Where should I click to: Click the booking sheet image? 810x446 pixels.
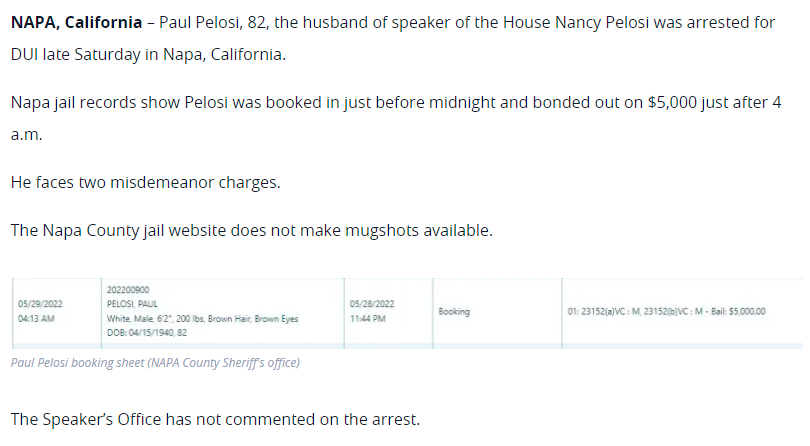pyautogui.click(x=407, y=313)
